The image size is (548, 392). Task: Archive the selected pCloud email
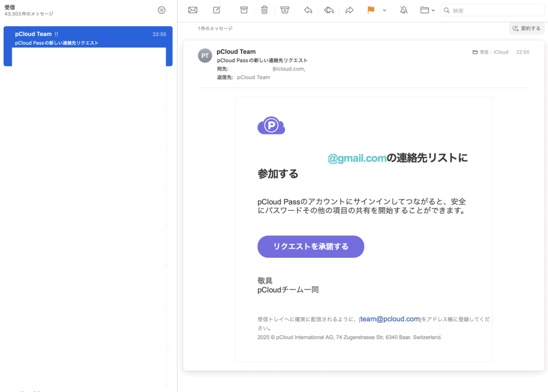pyautogui.click(x=244, y=10)
